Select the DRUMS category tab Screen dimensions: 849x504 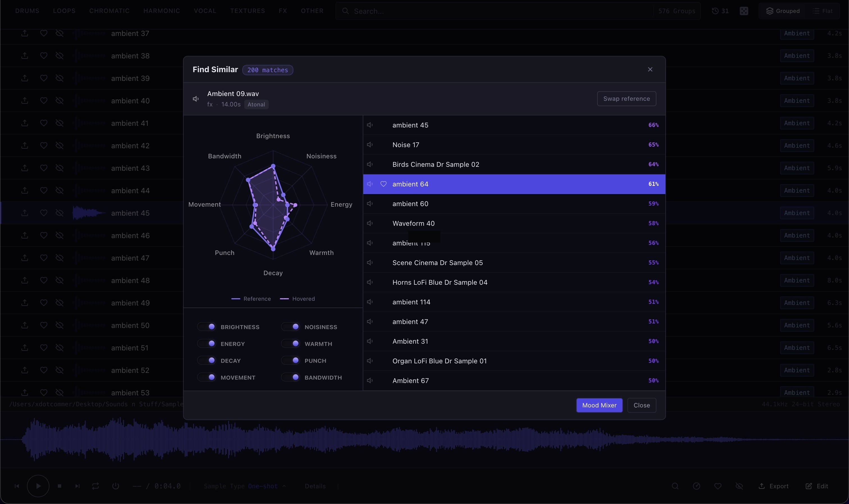[x=27, y=10]
